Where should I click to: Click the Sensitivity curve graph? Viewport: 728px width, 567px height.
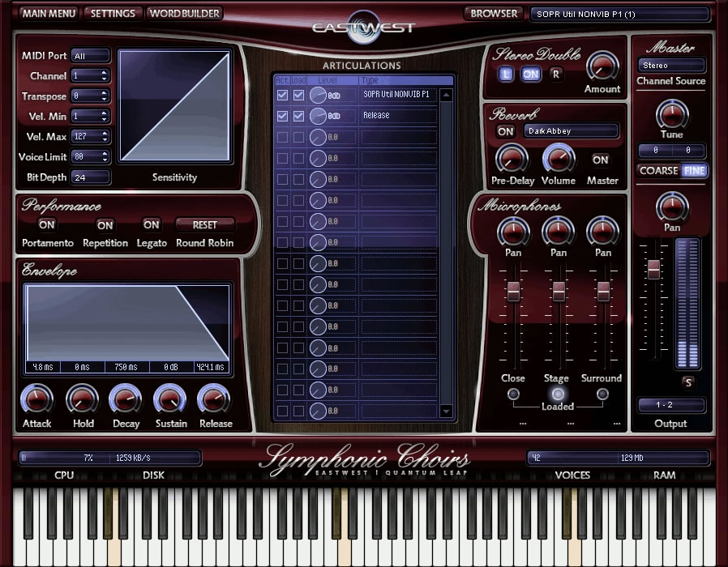[174, 106]
